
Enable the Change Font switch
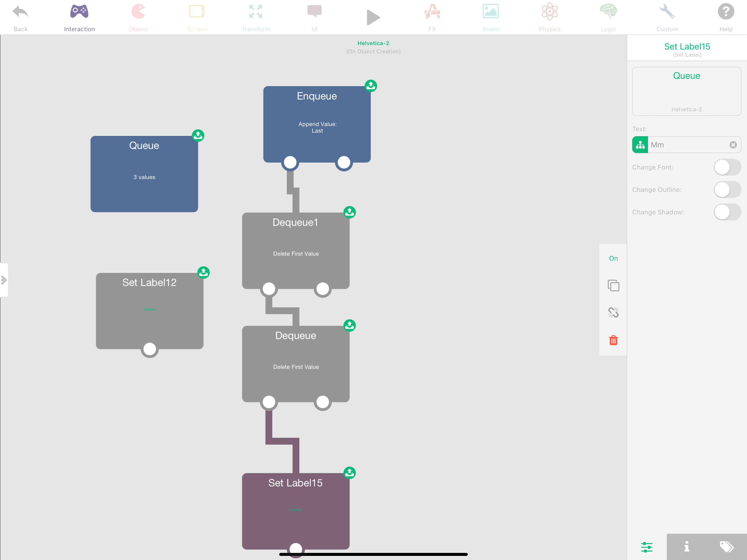pyautogui.click(x=727, y=167)
